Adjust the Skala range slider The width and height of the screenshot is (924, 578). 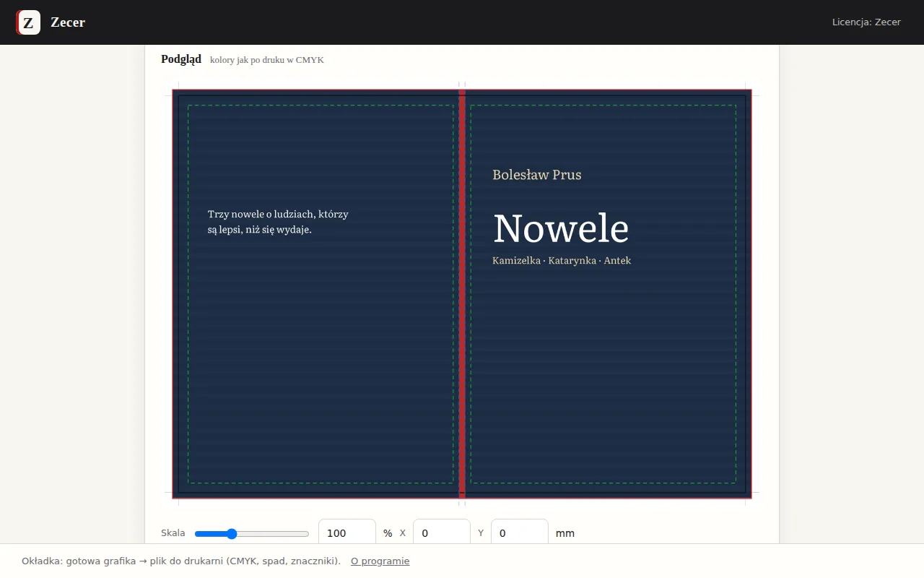pos(252,534)
